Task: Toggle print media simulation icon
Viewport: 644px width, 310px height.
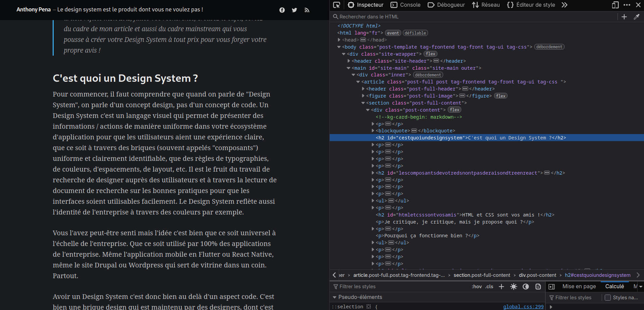Action: click(x=538, y=287)
